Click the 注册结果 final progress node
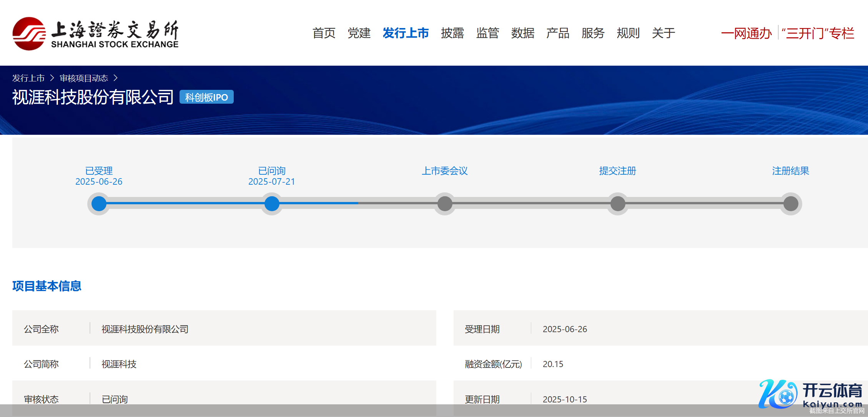This screenshot has width=868, height=417. [791, 204]
